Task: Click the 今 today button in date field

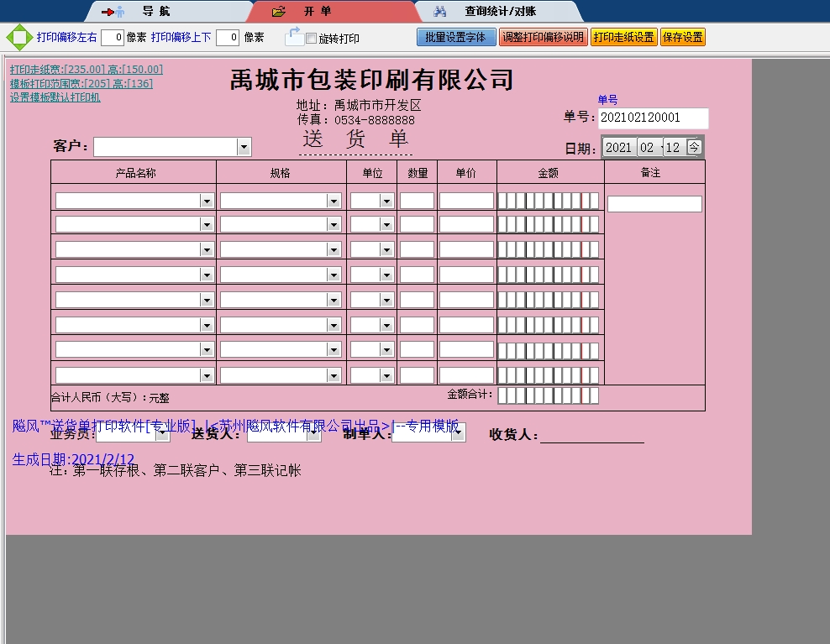Action: coord(694,147)
